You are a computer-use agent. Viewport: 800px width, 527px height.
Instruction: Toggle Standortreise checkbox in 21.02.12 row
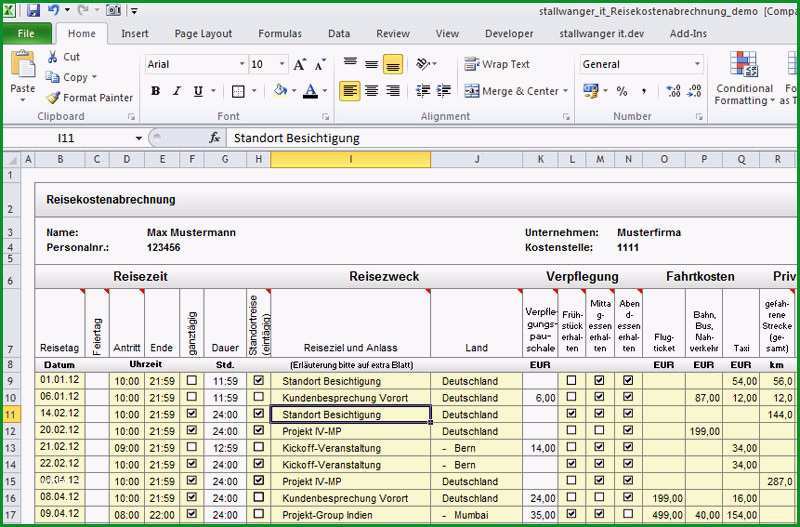[x=259, y=447]
